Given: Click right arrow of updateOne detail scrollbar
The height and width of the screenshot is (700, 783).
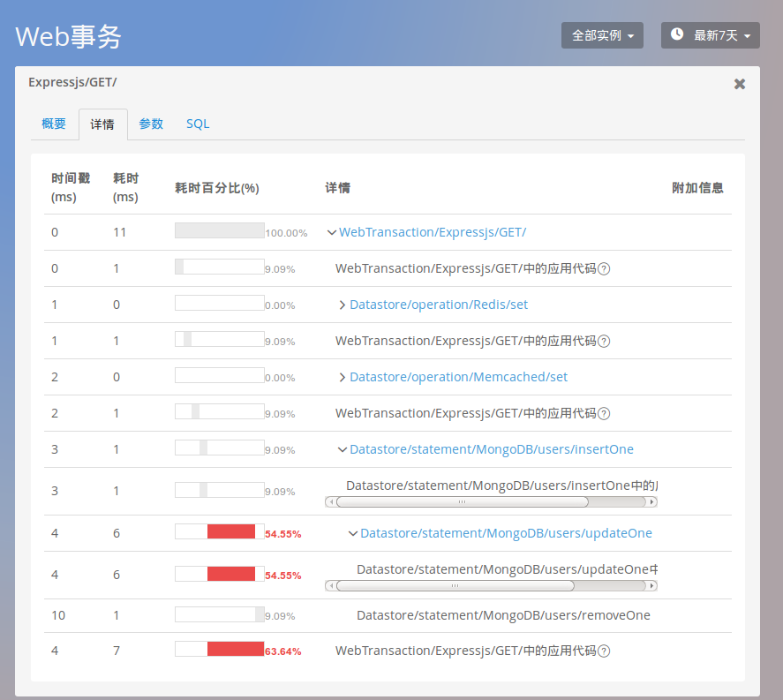Looking at the screenshot, I should coord(651,585).
